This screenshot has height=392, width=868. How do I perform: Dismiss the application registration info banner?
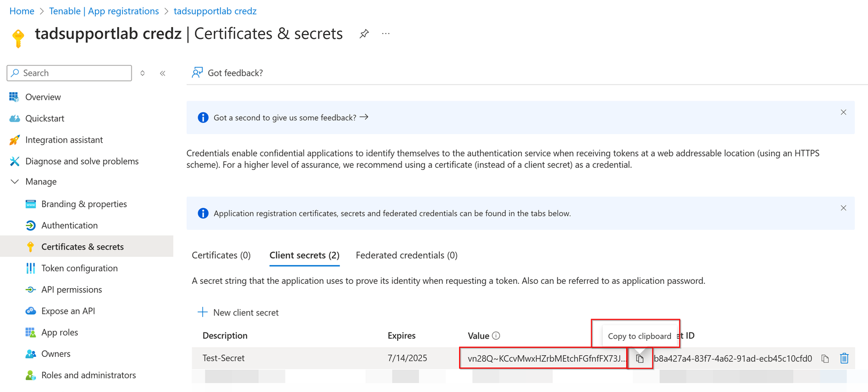click(x=844, y=208)
